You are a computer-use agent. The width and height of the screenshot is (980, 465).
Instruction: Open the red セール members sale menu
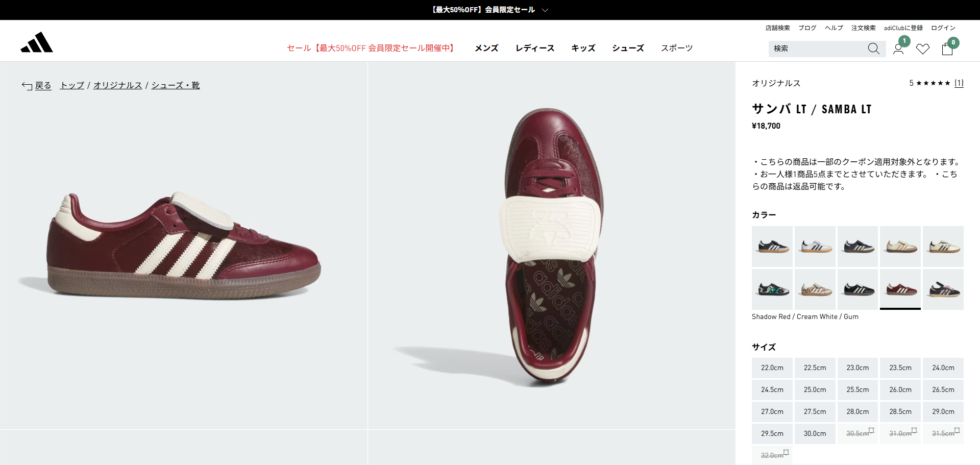pos(372,48)
